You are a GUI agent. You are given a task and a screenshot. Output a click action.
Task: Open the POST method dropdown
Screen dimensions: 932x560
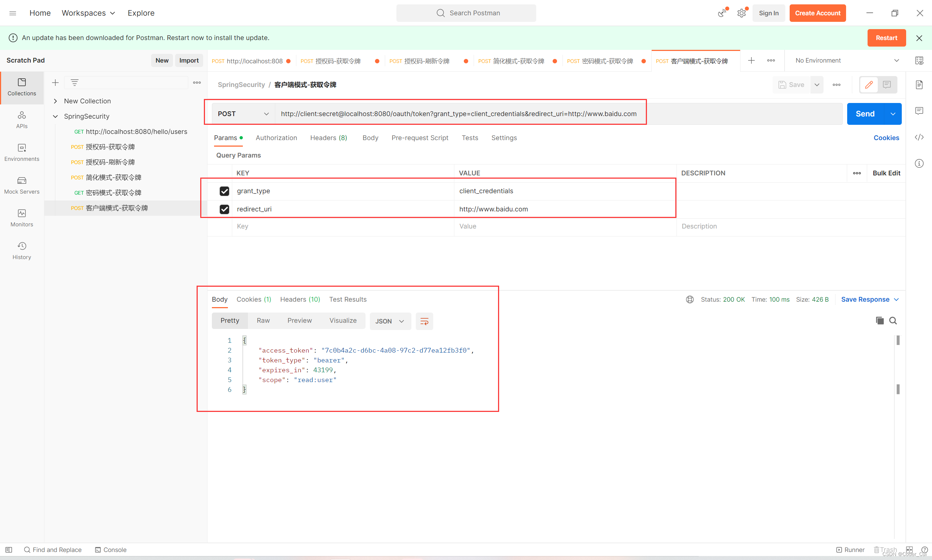tap(243, 114)
